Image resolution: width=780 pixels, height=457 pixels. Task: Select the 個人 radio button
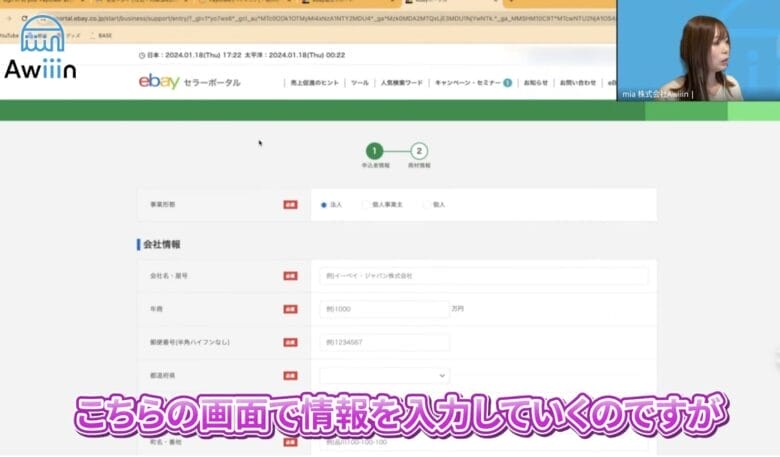coord(426,205)
